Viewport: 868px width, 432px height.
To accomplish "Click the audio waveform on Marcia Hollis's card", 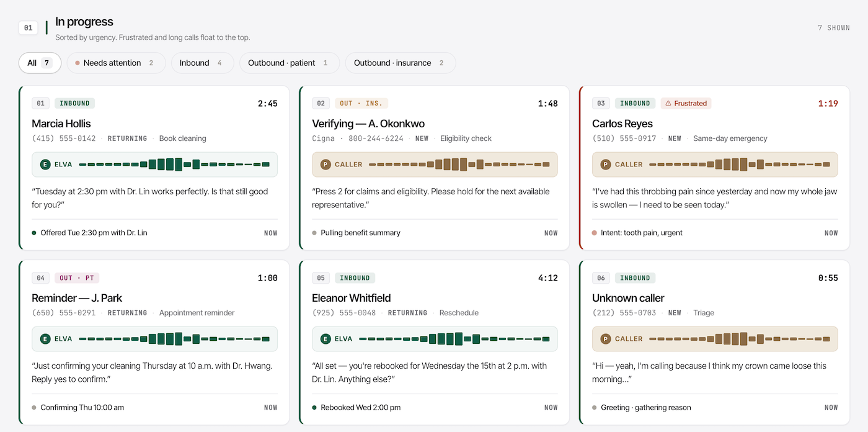I will pos(174,164).
